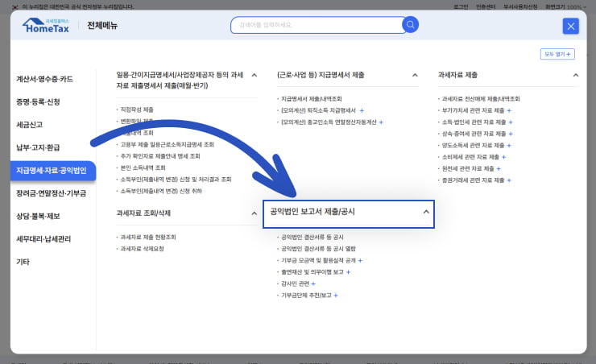The width and height of the screenshot is (596, 364).
Task: Open 공익법인 결산서류 등 공시 link
Action: point(312,238)
